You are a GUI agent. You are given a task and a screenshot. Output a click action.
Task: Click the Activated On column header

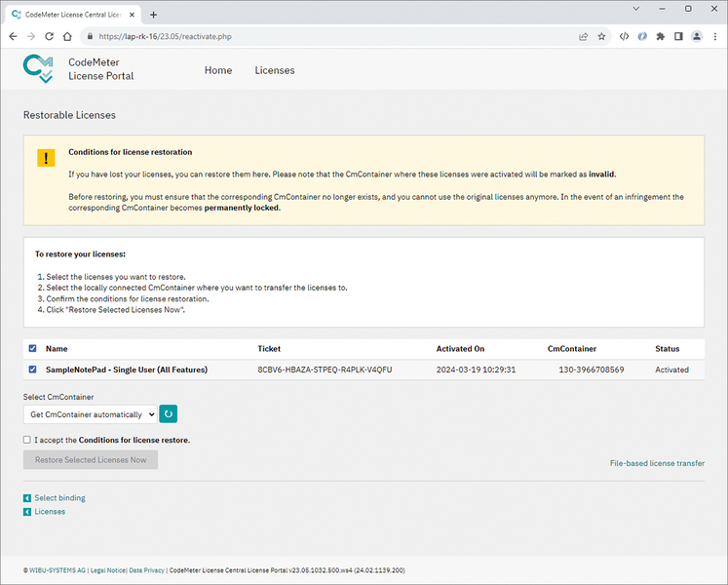coord(460,348)
